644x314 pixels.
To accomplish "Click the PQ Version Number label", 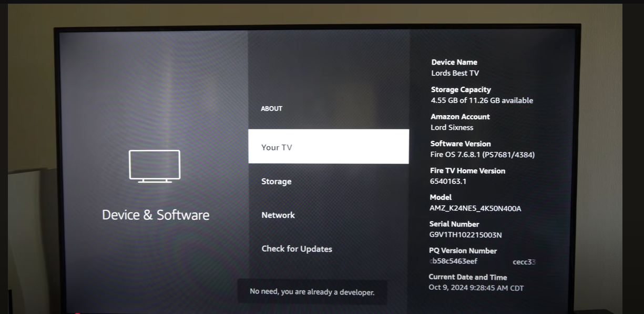I will click(x=463, y=251).
